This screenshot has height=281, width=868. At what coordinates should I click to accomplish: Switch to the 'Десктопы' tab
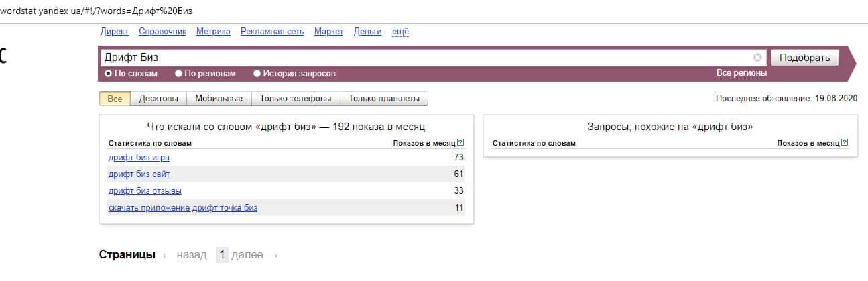(x=158, y=99)
